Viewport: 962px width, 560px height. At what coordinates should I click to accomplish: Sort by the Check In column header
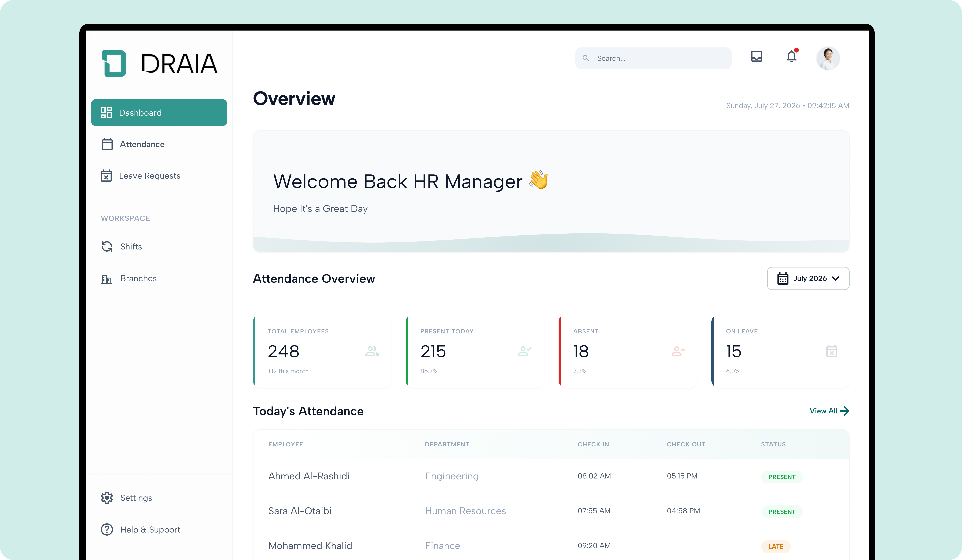(x=593, y=444)
